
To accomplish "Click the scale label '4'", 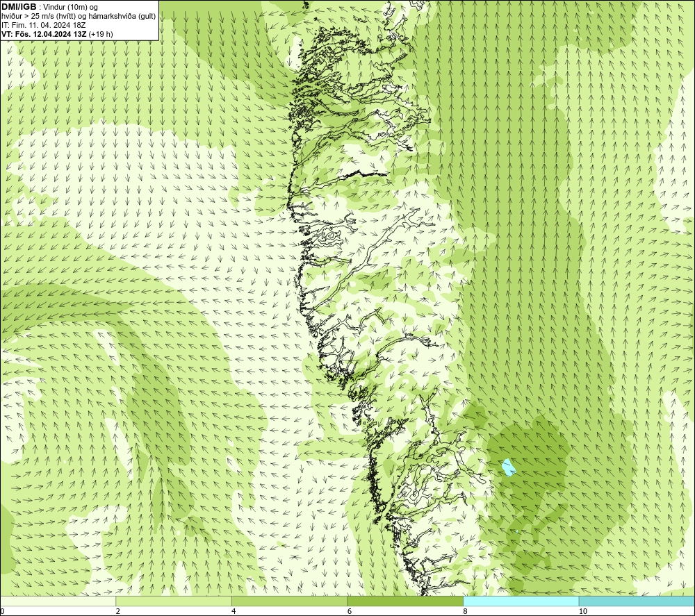I will [x=234, y=611].
